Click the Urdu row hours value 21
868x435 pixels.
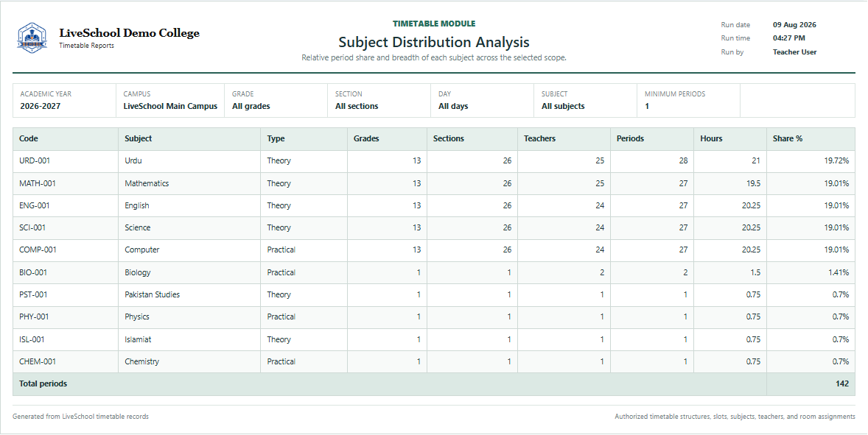(x=755, y=161)
